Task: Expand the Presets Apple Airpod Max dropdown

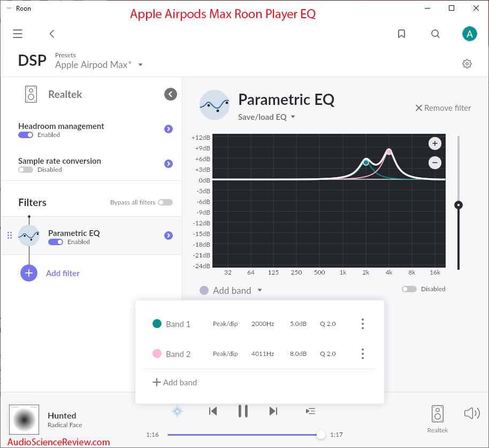Action: (x=99, y=65)
